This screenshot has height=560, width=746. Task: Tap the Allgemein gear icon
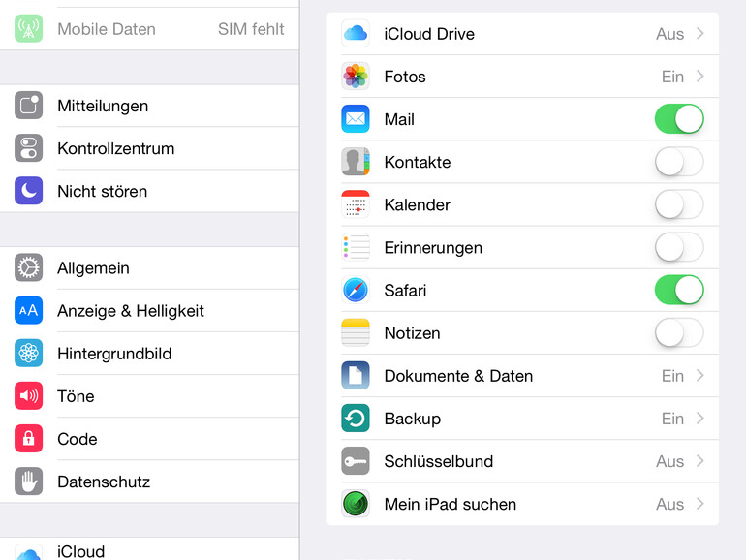coord(28,267)
